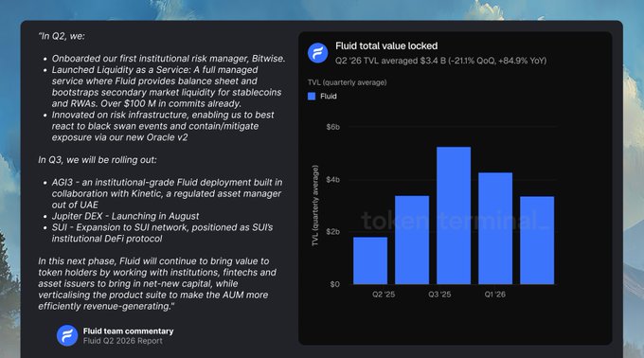Click the blue Fluid legend swatch
This screenshot has height=358, width=644.
(312, 96)
